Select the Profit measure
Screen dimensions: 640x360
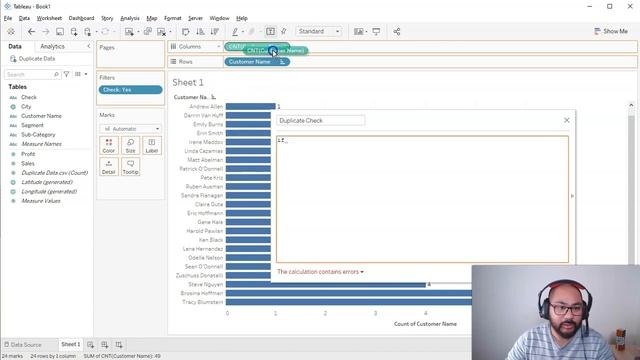pyautogui.click(x=28, y=154)
